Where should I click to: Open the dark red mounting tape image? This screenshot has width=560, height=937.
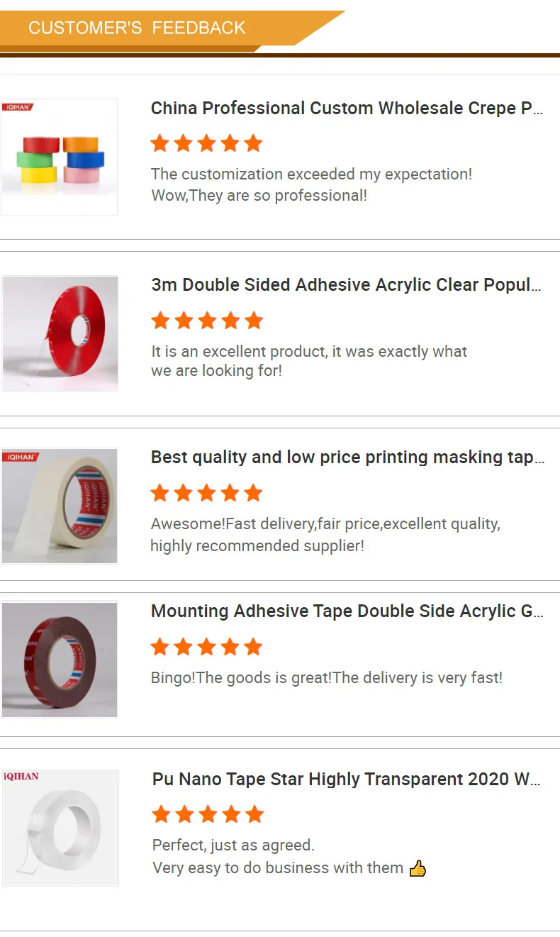pos(60,660)
